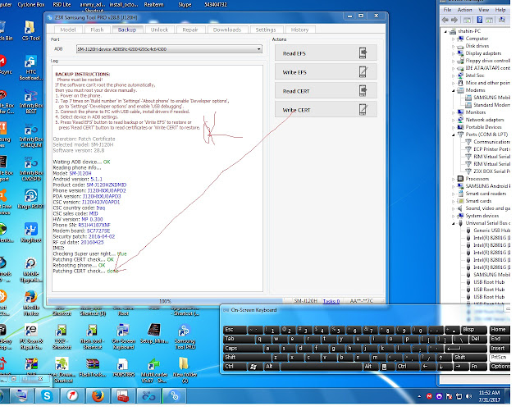Expand the Network adapters node

(453, 120)
